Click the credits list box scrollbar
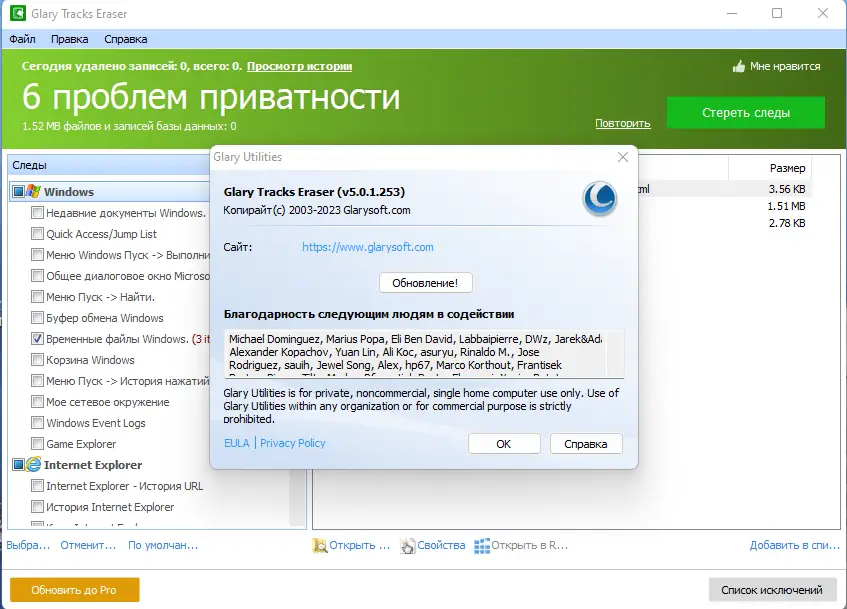 click(x=615, y=353)
